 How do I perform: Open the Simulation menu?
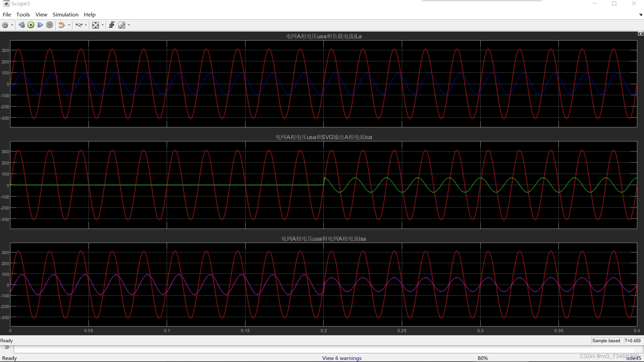click(x=65, y=14)
